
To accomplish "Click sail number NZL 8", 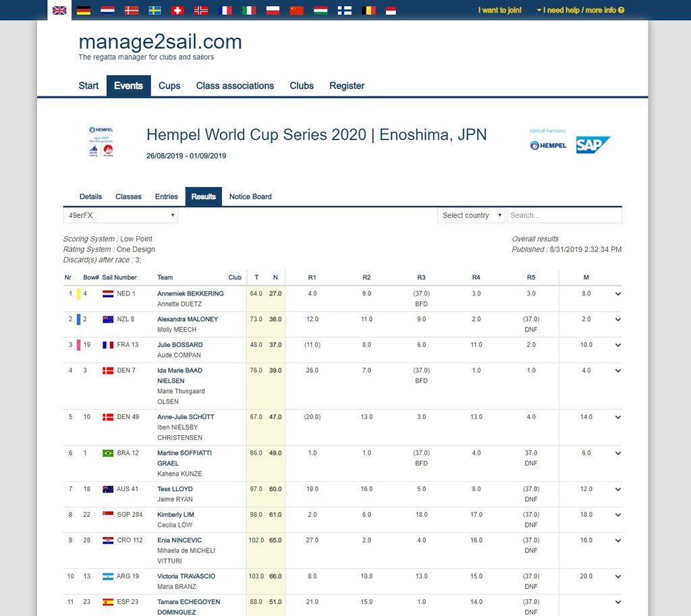I will click(x=126, y=319).
